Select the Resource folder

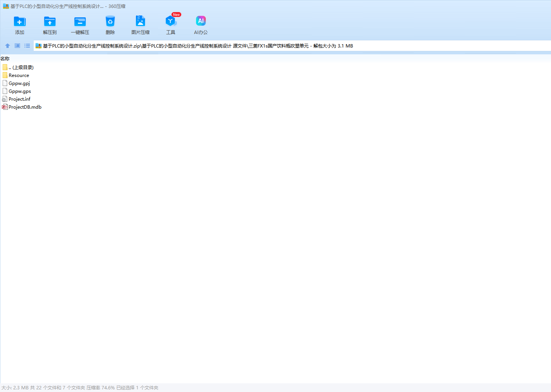pos(19,75)
